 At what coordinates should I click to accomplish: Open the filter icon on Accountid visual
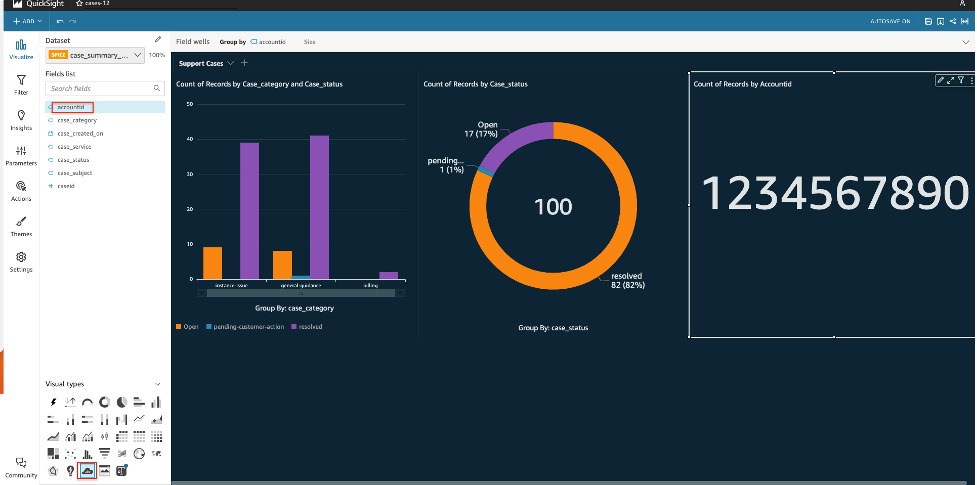(x=961, y=80)
